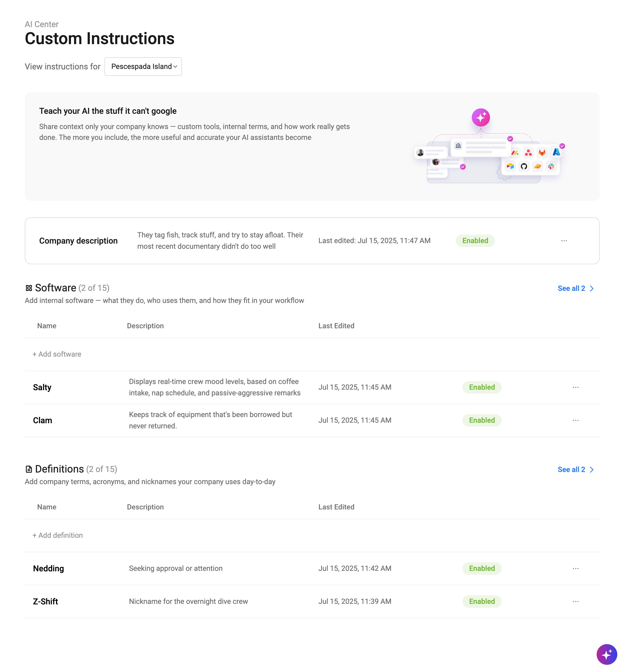
Task: Click the GitLab icon in the illustration
Action: point(542,153)
